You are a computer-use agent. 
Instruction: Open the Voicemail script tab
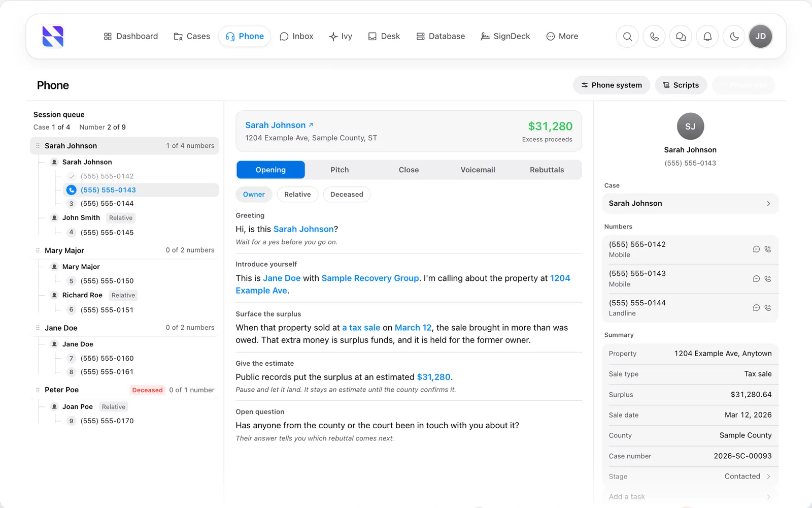click(478, 170)
